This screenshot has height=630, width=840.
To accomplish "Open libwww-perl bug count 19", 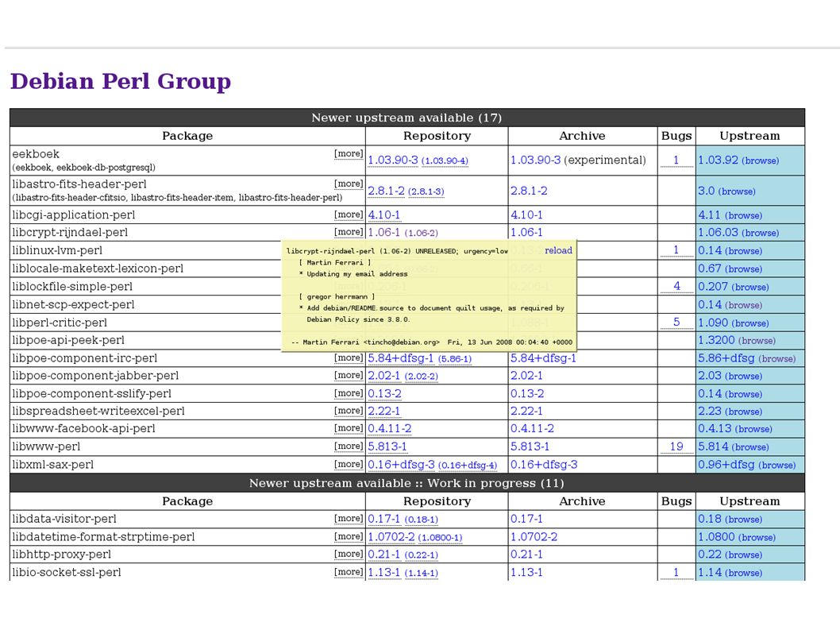I will click(x=676, y=446).
